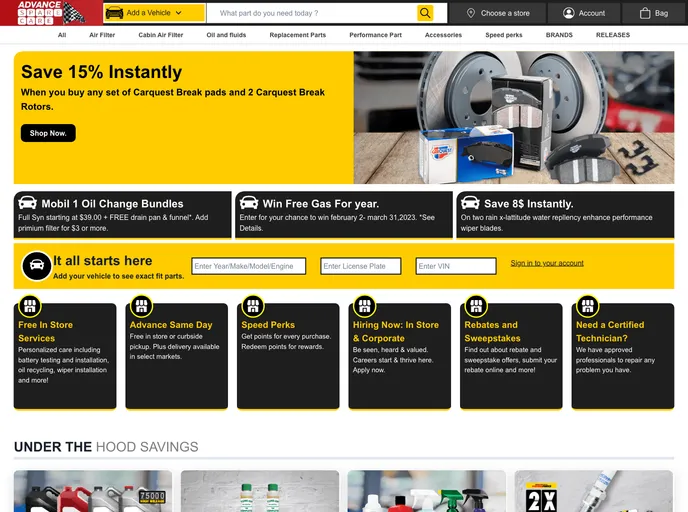The image size is (688, 512).
Task: Click the store icon on Hiring Now card
Action: pyautogui.click(x=365, y=306)
